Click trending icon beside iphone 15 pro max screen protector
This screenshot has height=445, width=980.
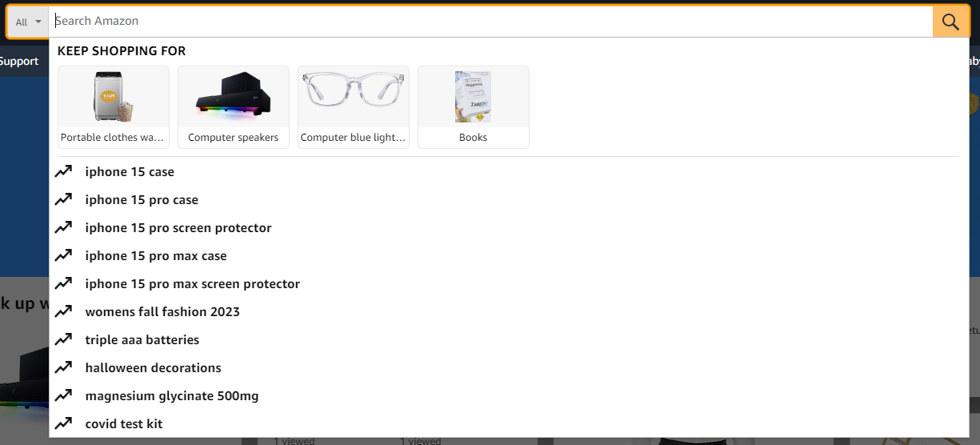tap(63, 283)
